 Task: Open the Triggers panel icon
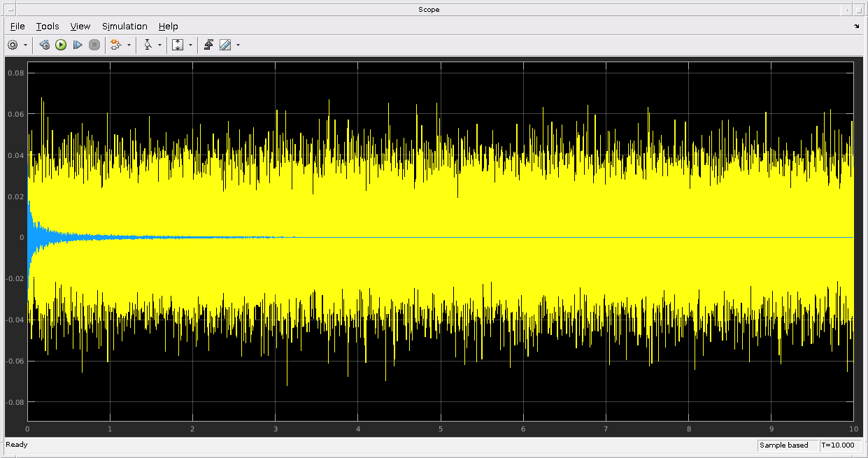coord(208,45)
